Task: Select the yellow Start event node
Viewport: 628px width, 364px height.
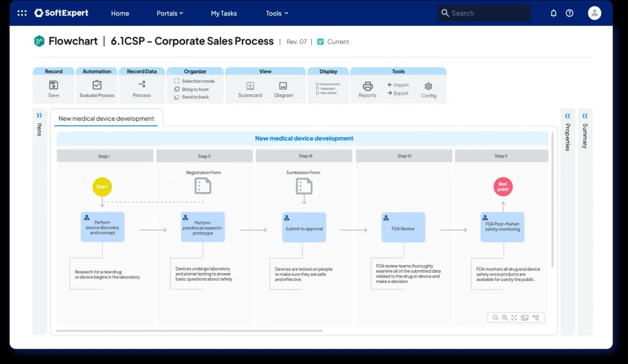Action: (102, 187)
